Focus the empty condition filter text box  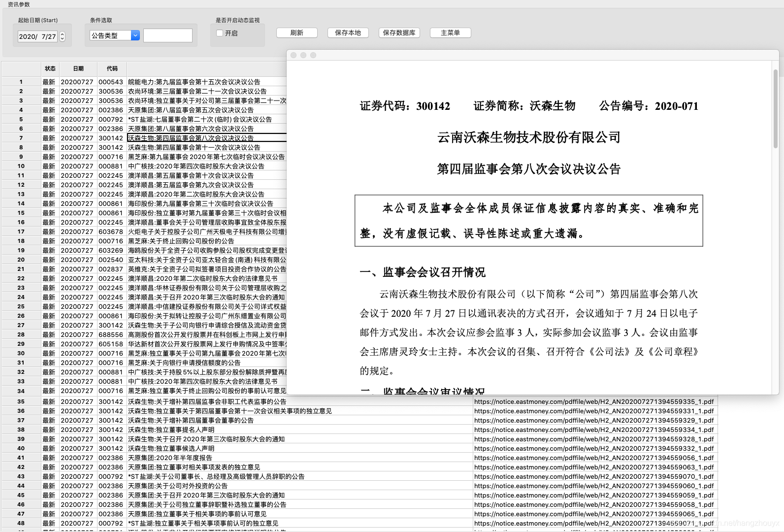(x=168, y=35)
